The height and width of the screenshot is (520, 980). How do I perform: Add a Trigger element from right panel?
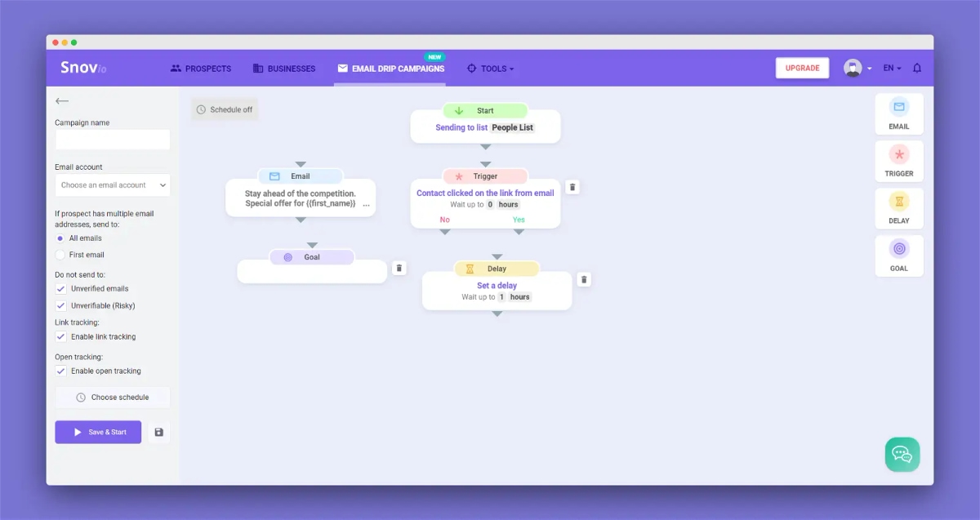899,162
